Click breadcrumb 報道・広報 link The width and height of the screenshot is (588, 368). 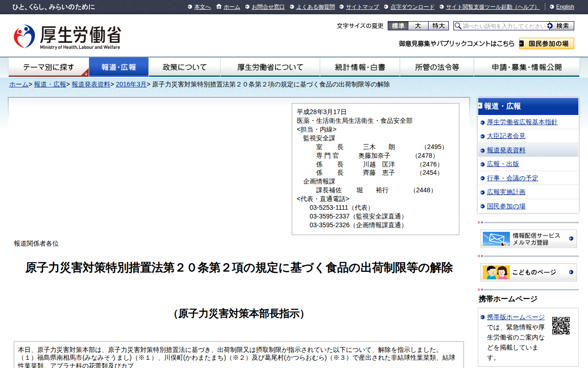coord(50,85)
